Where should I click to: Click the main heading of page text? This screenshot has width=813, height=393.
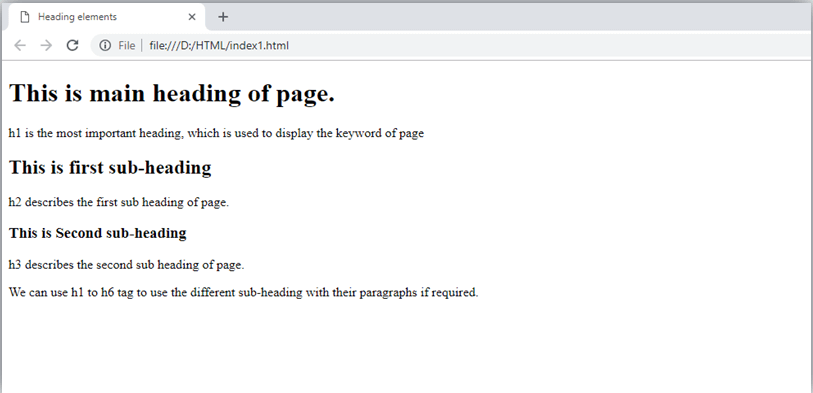click(x=172, y=94)
